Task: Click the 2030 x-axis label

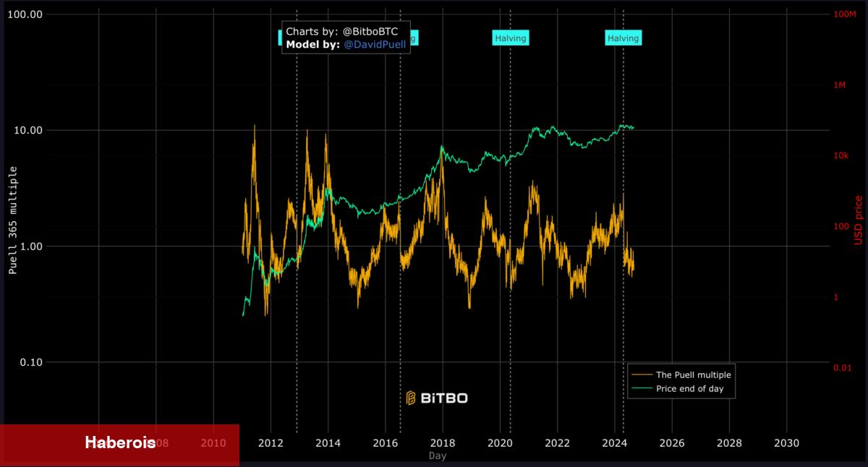Action: pos(786,442)
